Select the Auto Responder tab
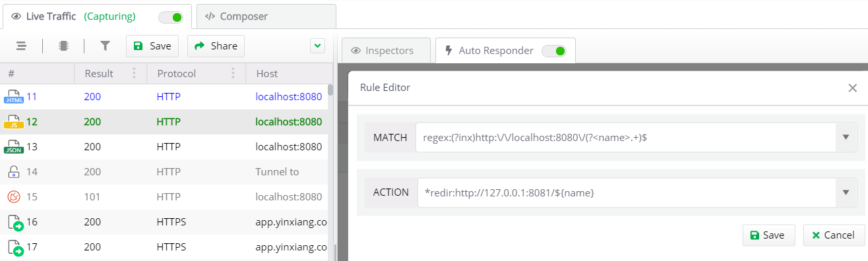This screenshot has height=261, width=868. [x=505, y=50]
